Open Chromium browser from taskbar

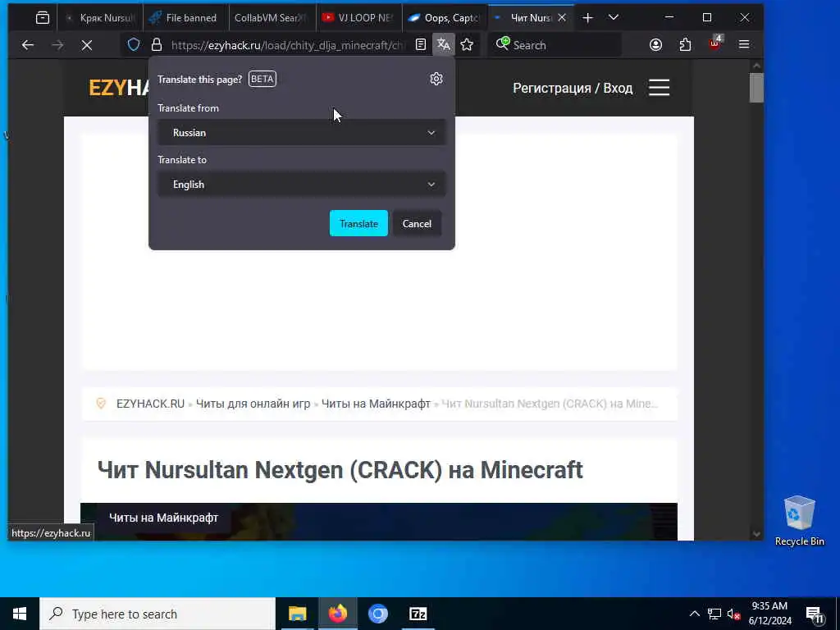tap(377, 614)
